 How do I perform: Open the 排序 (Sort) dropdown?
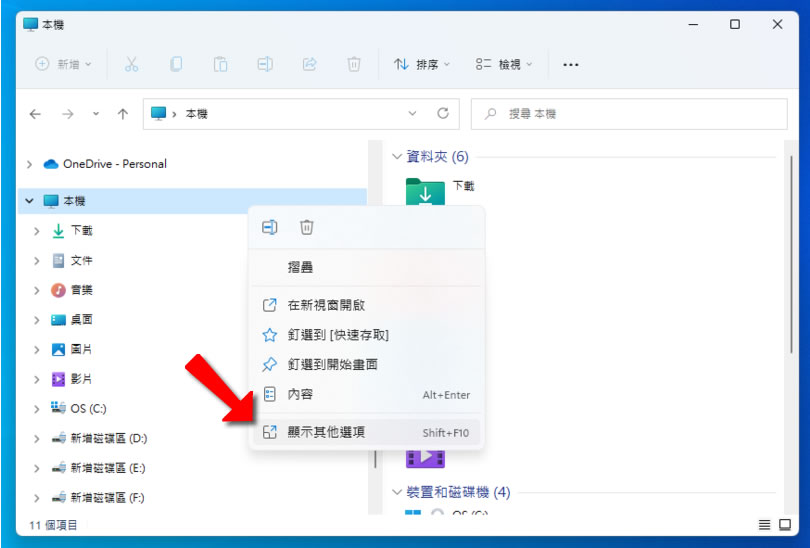coord(422,65)
